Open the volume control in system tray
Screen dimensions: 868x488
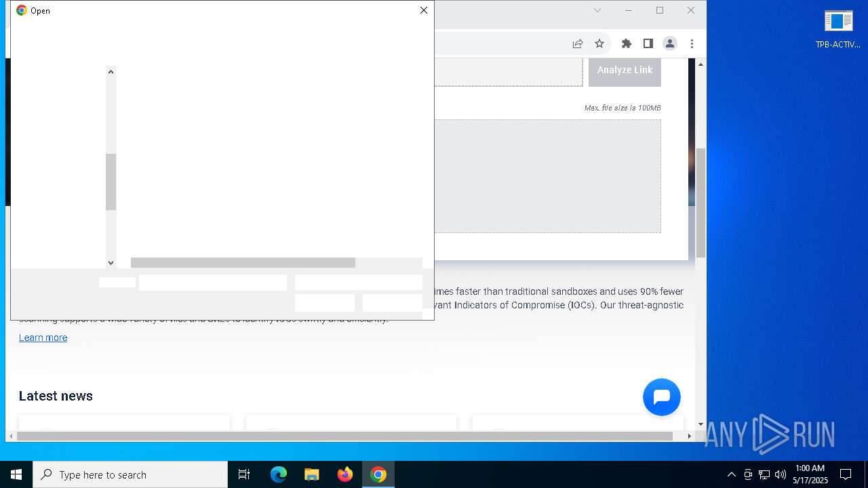781,474
